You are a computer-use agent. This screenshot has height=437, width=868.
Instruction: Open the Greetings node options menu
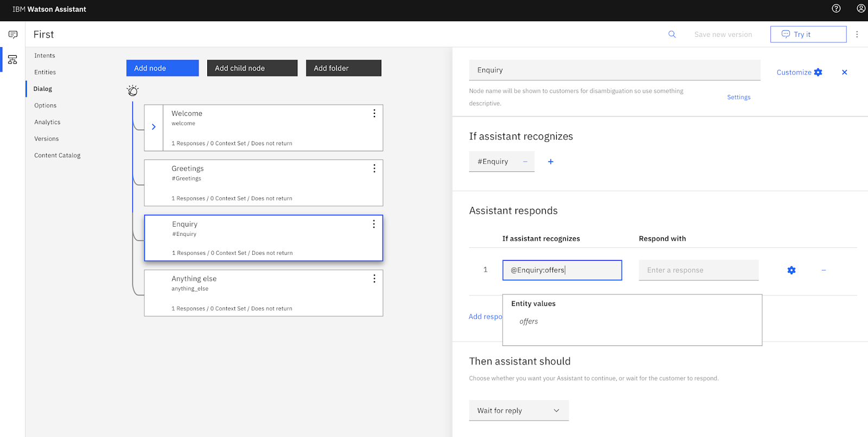(x=374, y=169)
